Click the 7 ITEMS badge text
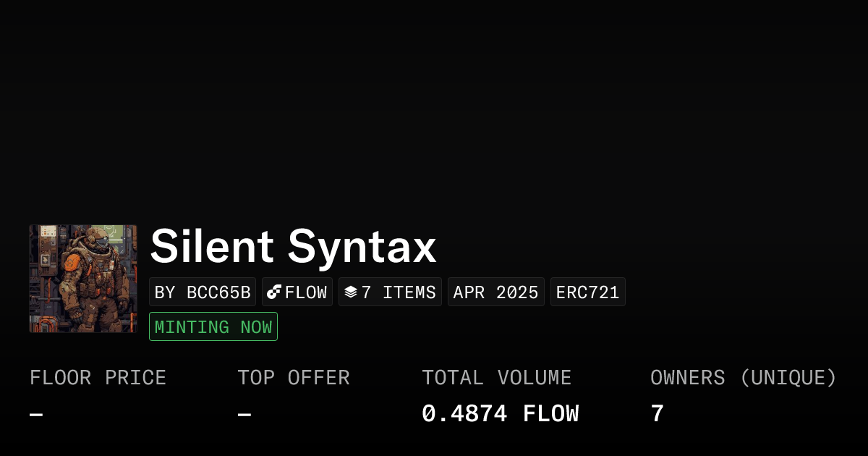868x456 pixels. point(399,292)
